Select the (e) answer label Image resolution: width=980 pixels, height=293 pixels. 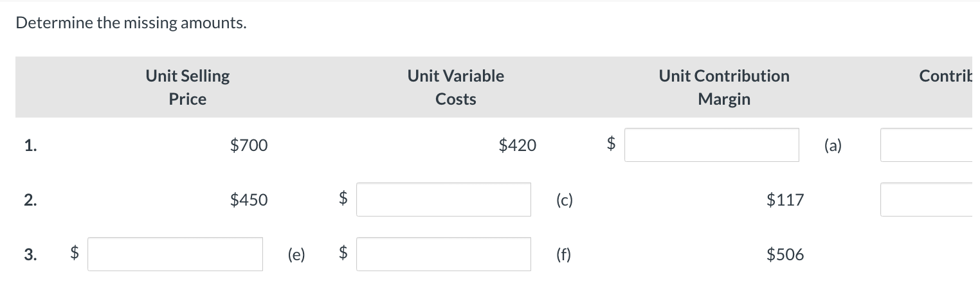click(296, 255)
